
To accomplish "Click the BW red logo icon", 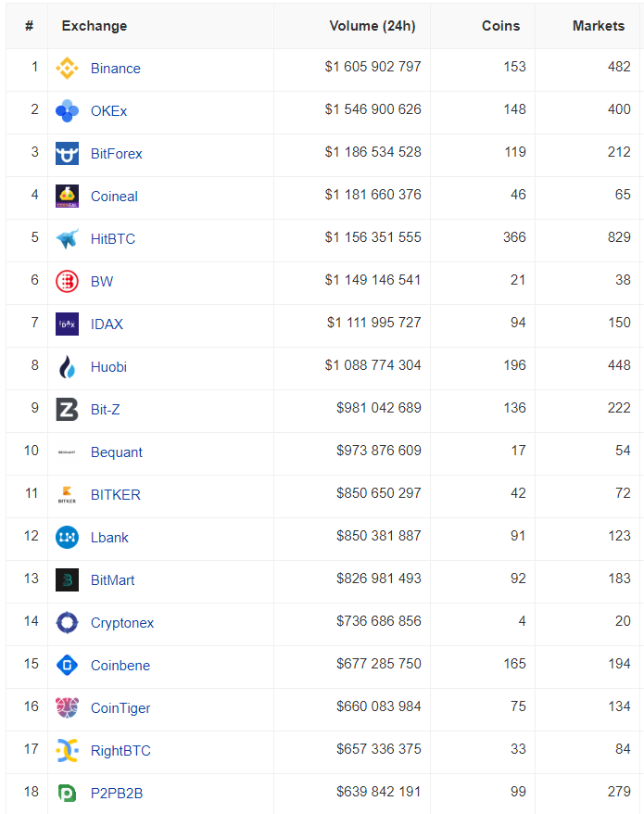I will click(x=67, y=282).
